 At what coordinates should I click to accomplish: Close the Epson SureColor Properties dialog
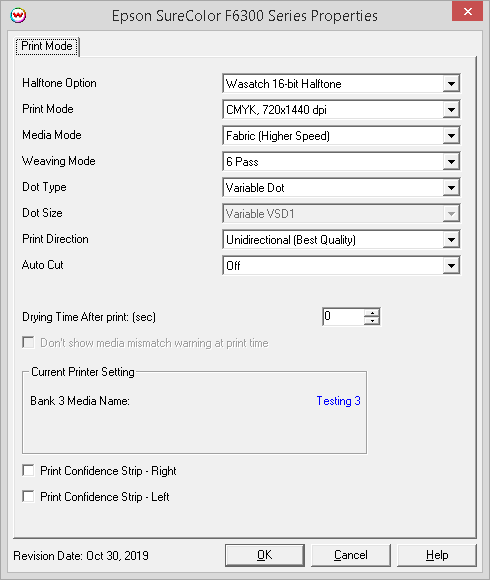tap(467, 11)
